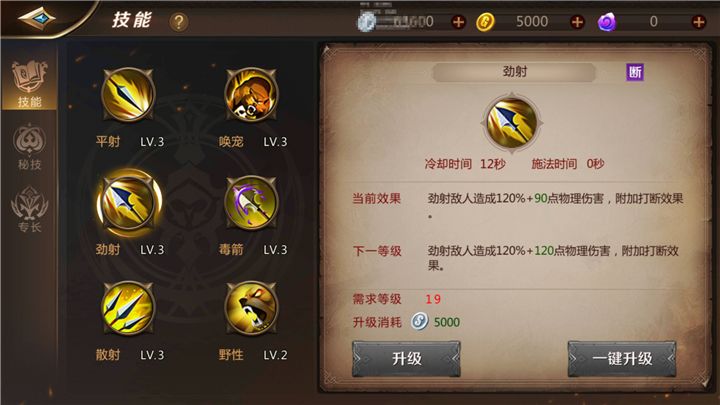Switch to the 技能 sidebar tab
The height and width of the screenshot is (405, 720).
point(29,84)
